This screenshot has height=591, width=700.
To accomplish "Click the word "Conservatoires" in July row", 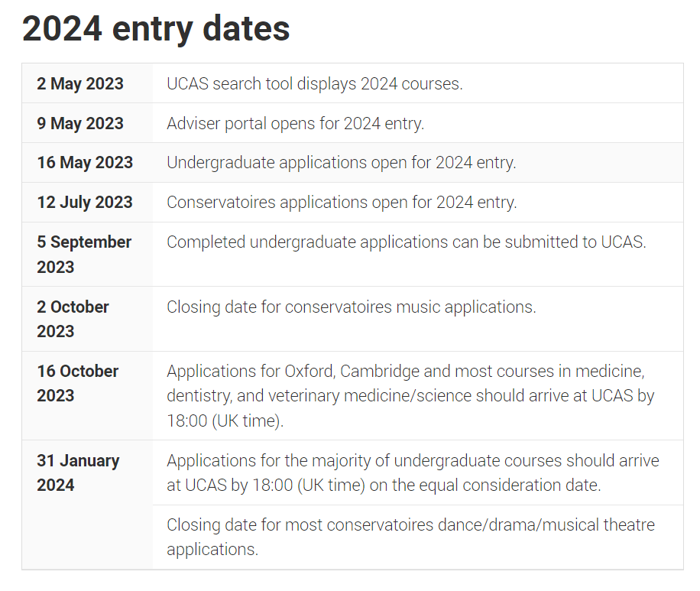I will [x=217, y=203].
